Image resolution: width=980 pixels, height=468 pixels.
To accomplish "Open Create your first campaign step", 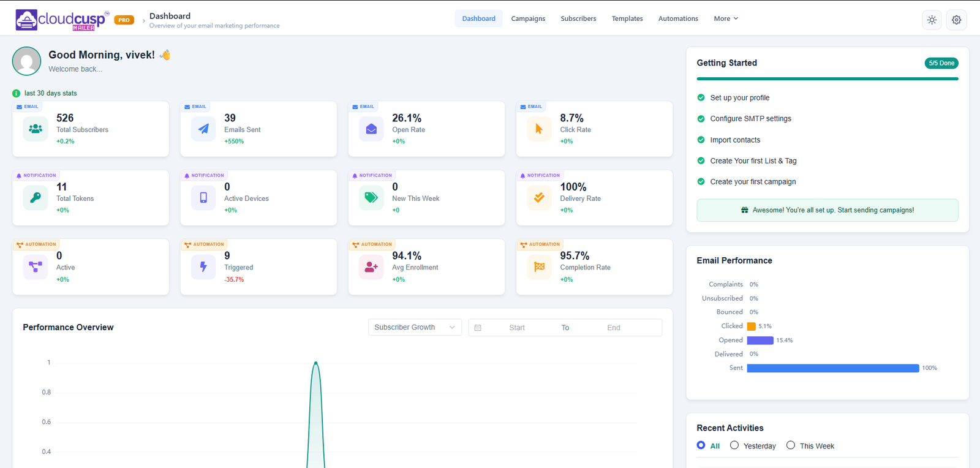I will [x=753, y=181].
